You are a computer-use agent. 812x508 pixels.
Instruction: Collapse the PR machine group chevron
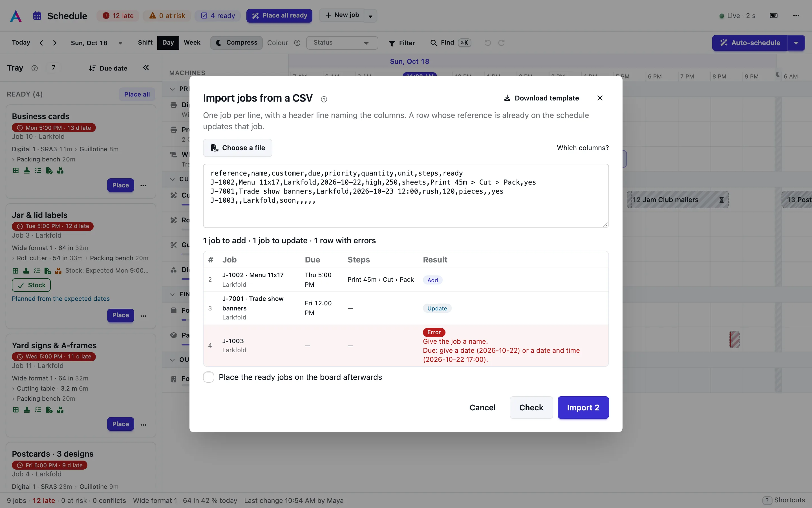(x=173, y=89)
